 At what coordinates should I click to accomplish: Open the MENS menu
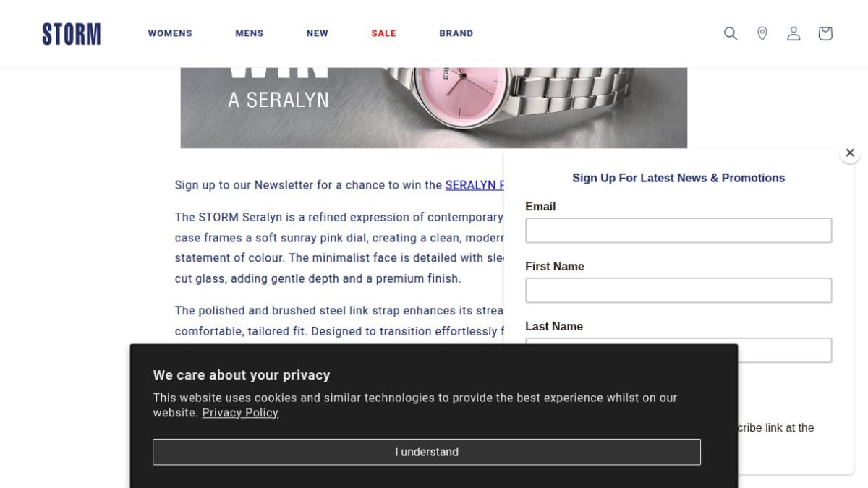coord(250,33)
